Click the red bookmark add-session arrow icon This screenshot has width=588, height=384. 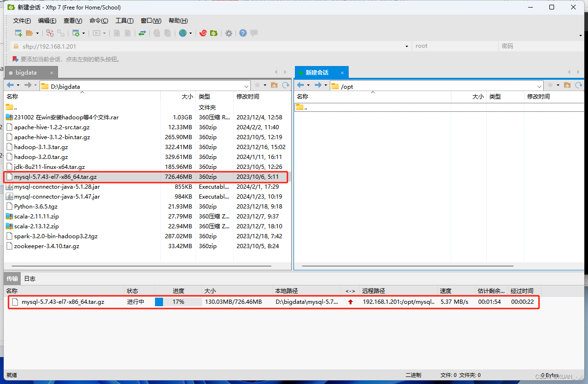[15, 59]
